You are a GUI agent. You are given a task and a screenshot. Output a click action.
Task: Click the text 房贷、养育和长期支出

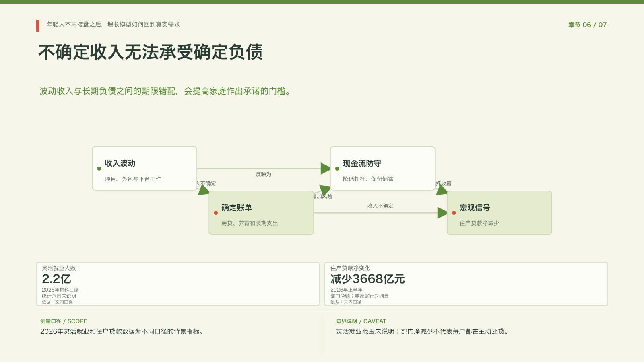(x=250, y=223)
